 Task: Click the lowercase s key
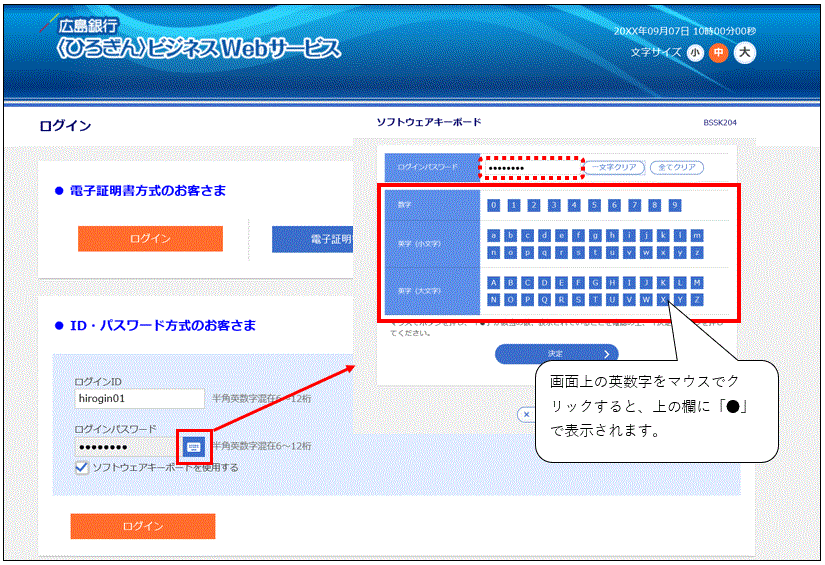[578, 253]
